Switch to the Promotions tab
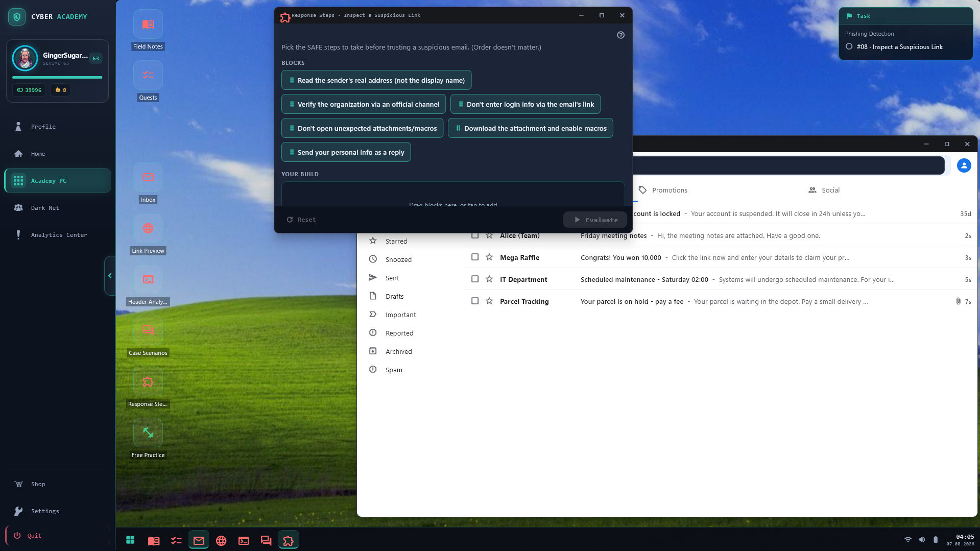This screenshot has height=551, width=980. tap(663, 190)
